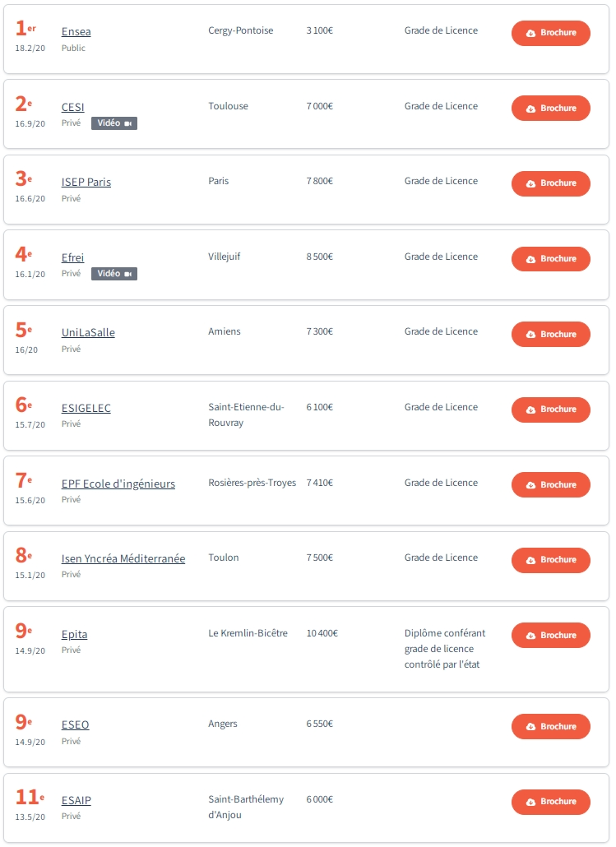Open the Epita school link
The image size is (616, 847).
[x=75, y=634]
